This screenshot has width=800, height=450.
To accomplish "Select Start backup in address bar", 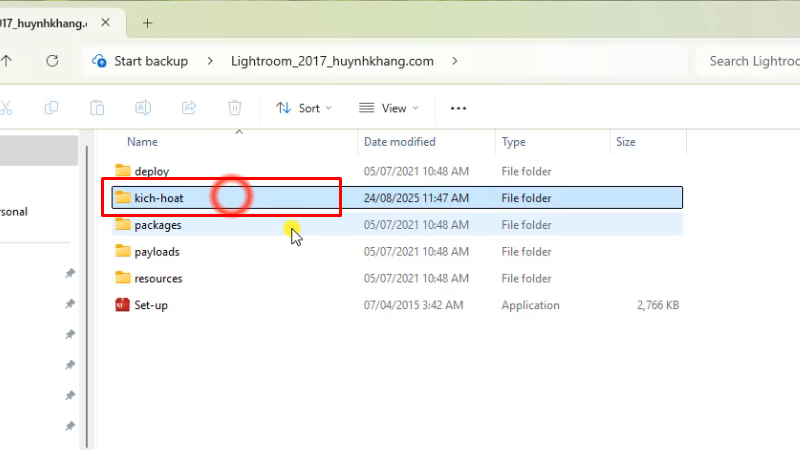I will coord(151,61).
